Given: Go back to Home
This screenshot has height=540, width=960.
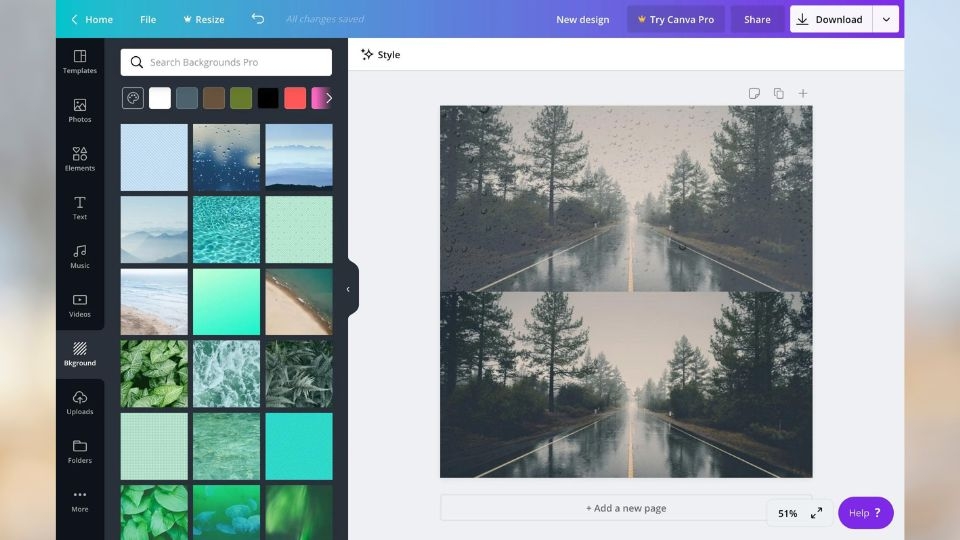Looking at the screenshot, I should 92,20.
